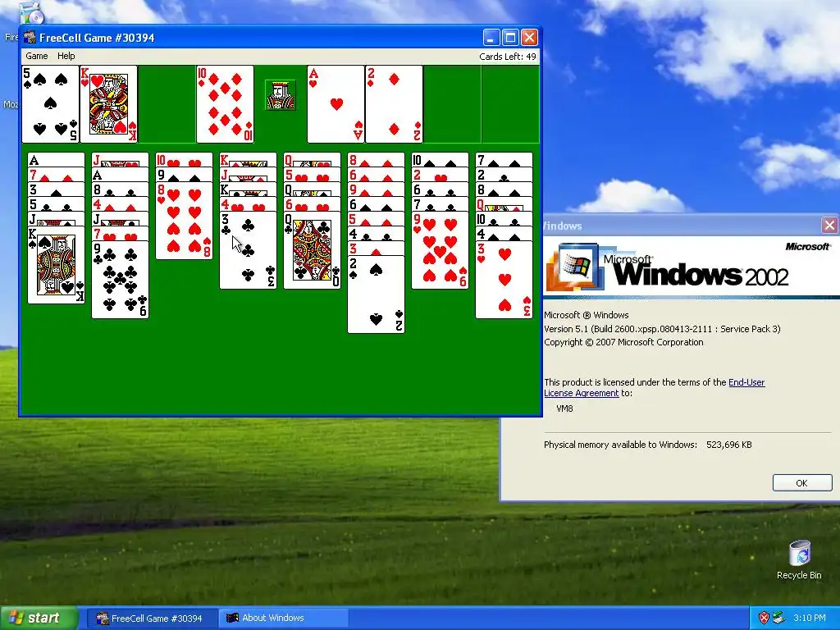Click the King of diamonds card

[248, 160]
